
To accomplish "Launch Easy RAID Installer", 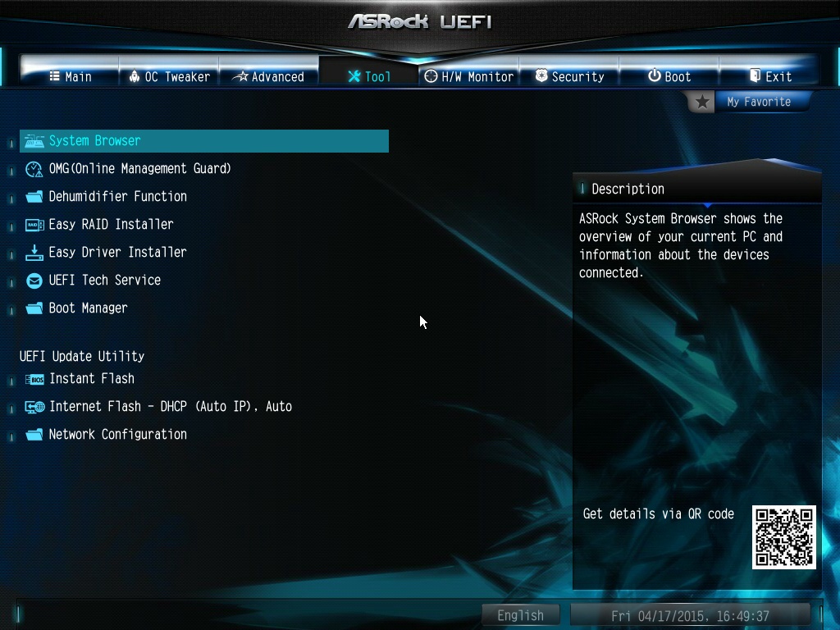I will [x=111, y=225].
